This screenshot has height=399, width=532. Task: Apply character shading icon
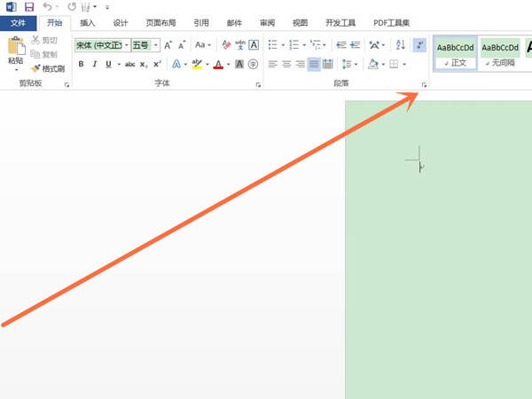coord(239,64)
